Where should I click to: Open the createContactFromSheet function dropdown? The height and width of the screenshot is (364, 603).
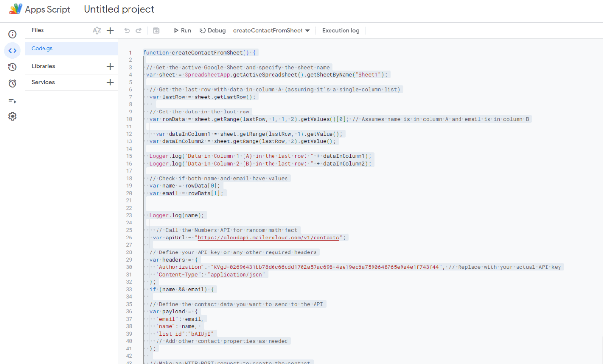pos(271,30)
